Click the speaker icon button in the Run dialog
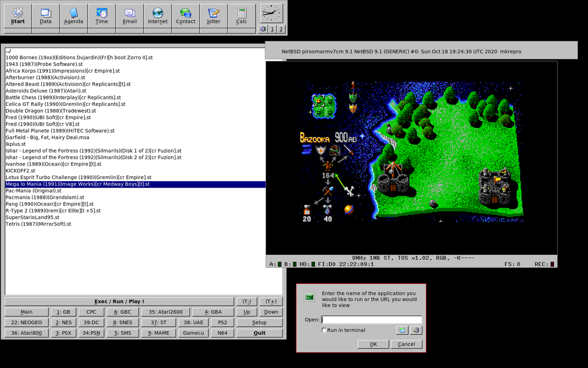Image resolution: width=588 pixels, height=368 pixels. [416, 330]
